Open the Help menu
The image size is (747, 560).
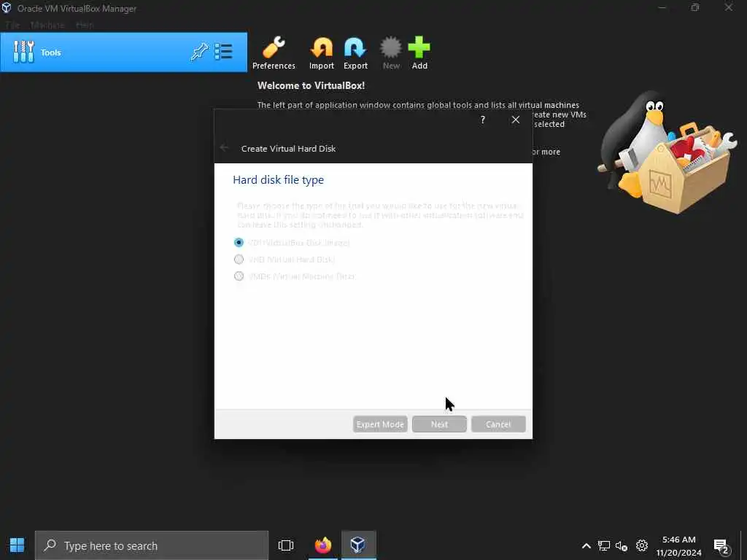[85, 25]
